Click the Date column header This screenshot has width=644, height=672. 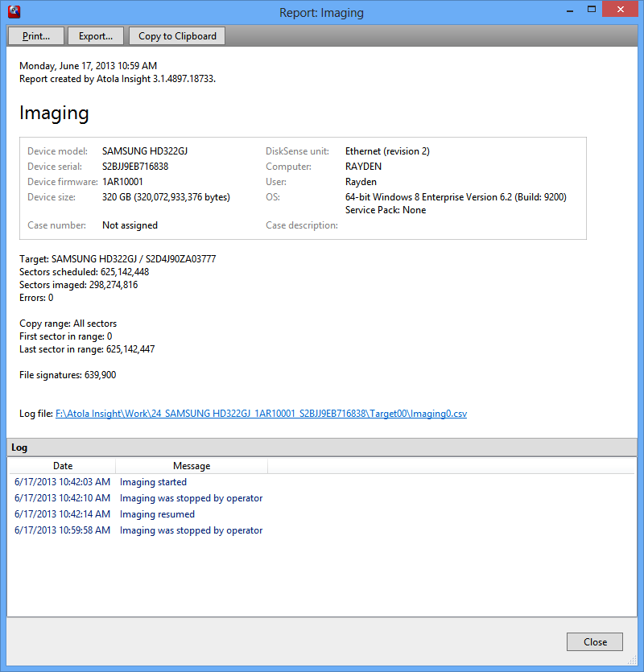(63, 466)
